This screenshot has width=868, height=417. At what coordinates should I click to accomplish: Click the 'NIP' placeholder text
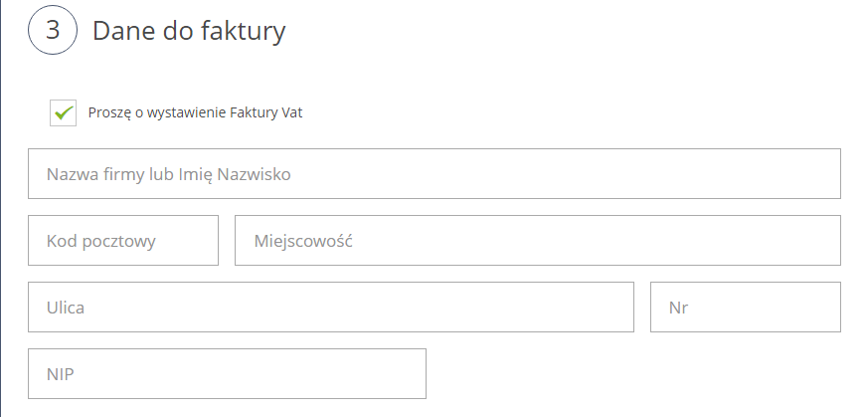(x=61, y=374)
